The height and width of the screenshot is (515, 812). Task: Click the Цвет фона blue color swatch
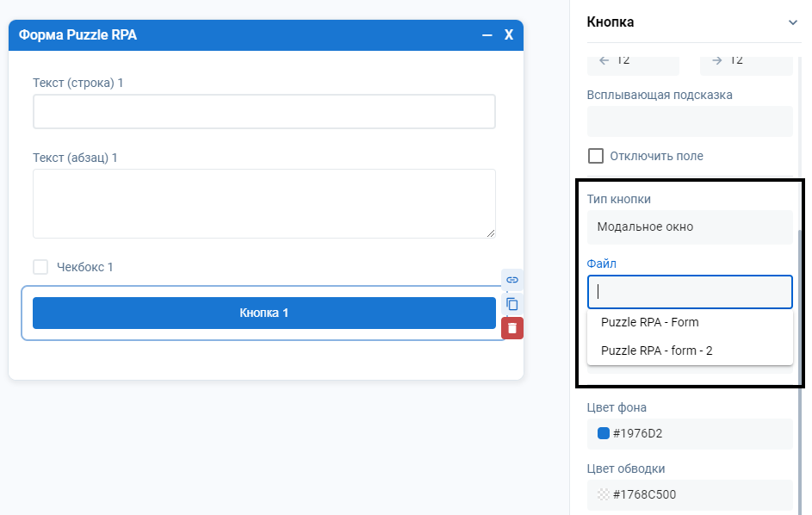tap(604, 433)
